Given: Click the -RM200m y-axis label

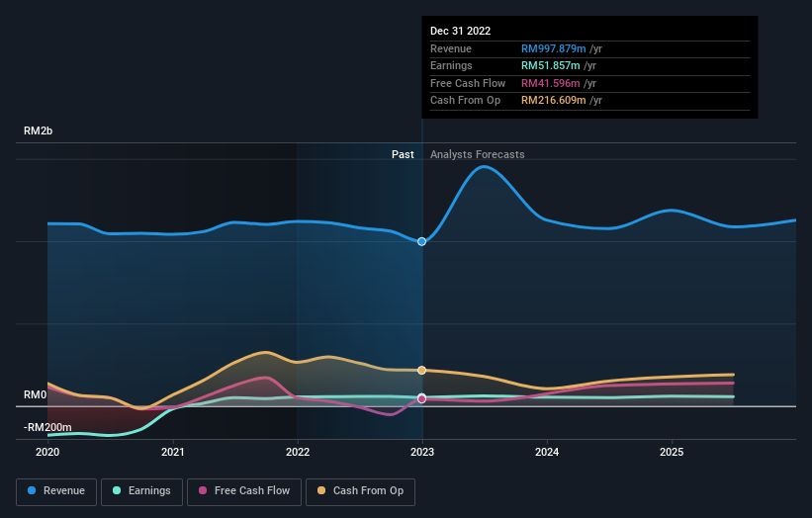Looking at the screenshot, I should pyautogui.click(x=47, y=427).
